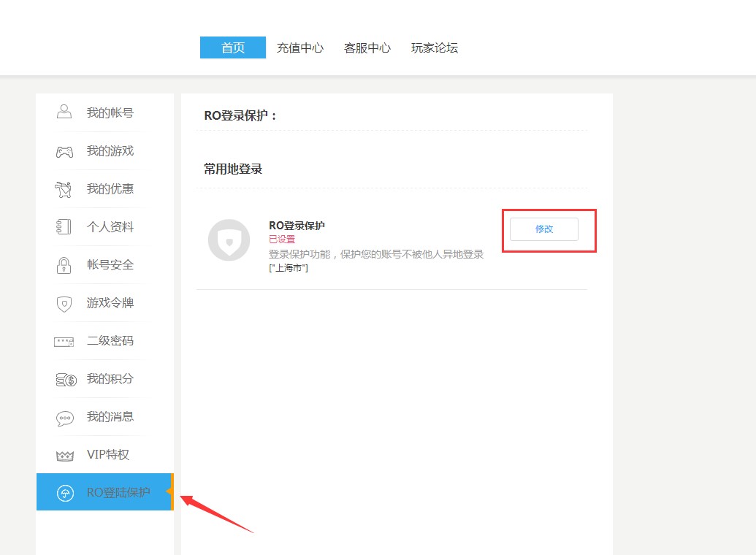This screenshot has height=555, width=756.
Task: Click the 帐号安全 padlock icon
Action: [64, 265]
